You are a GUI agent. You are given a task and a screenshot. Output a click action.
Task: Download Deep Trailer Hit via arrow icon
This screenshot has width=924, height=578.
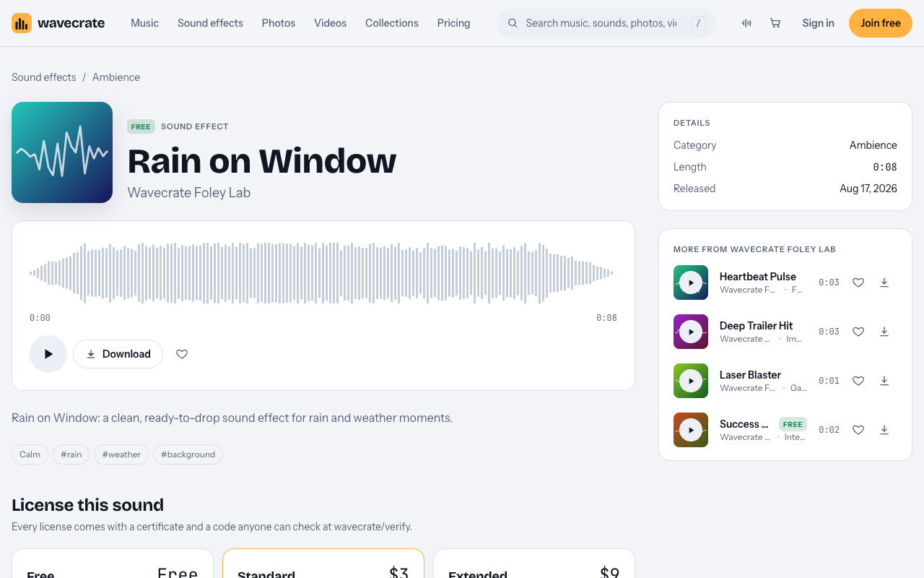coord(884,332)
